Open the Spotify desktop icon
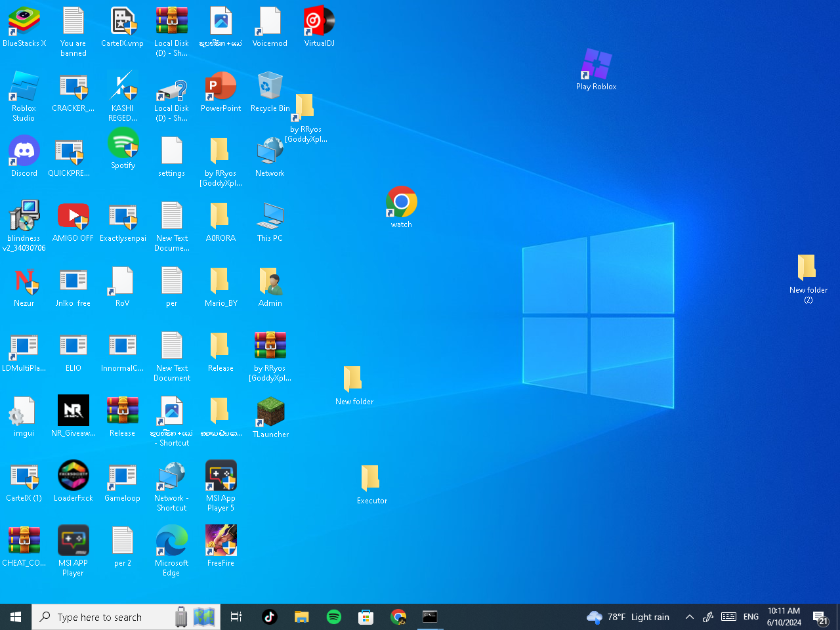Image resolution: width=840 pixels, height=630 pixels. (x=123, y=149)
